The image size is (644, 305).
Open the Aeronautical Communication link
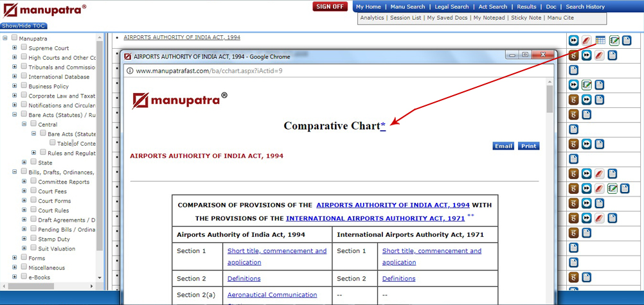pyautogui.click(x=273, y=295)
